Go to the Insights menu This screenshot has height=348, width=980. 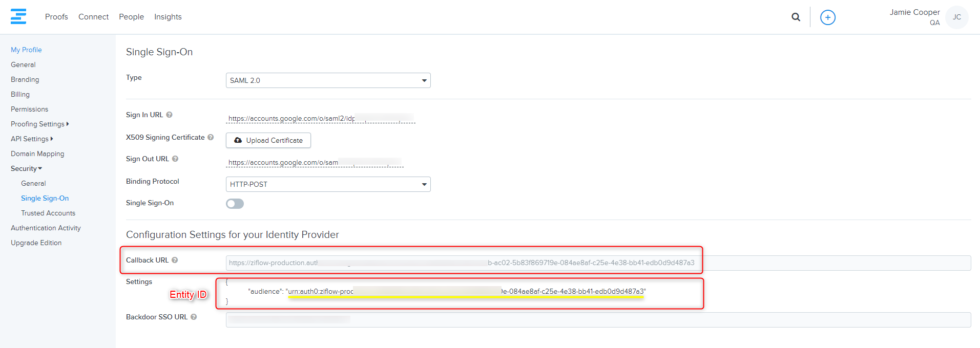168,17
